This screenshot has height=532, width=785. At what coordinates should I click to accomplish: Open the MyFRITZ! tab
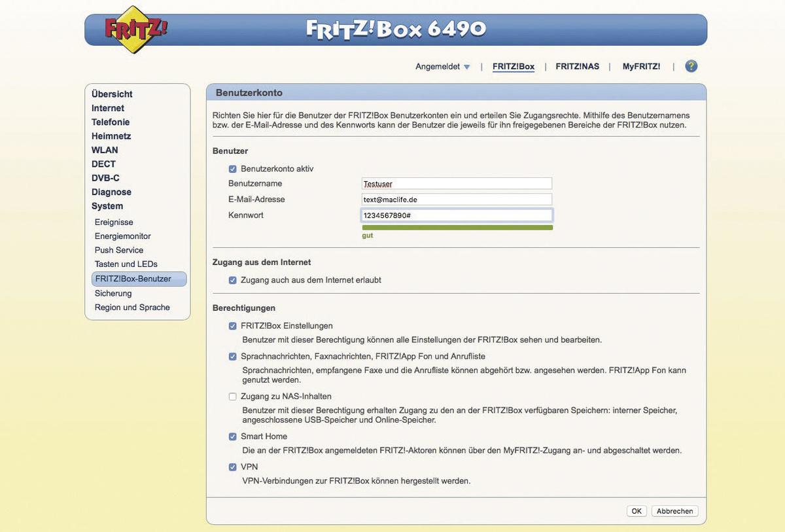[x=641, y=67]
